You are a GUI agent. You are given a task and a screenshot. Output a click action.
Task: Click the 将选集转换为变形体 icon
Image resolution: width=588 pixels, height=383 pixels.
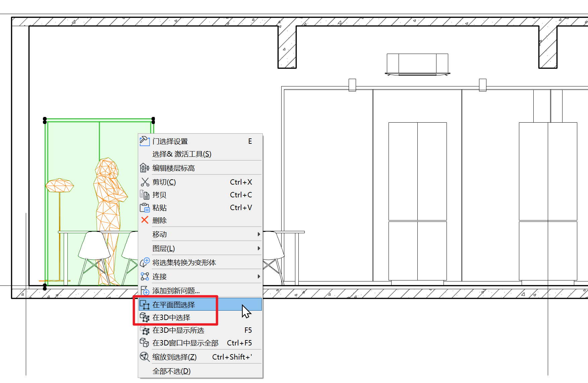[144, 262]
